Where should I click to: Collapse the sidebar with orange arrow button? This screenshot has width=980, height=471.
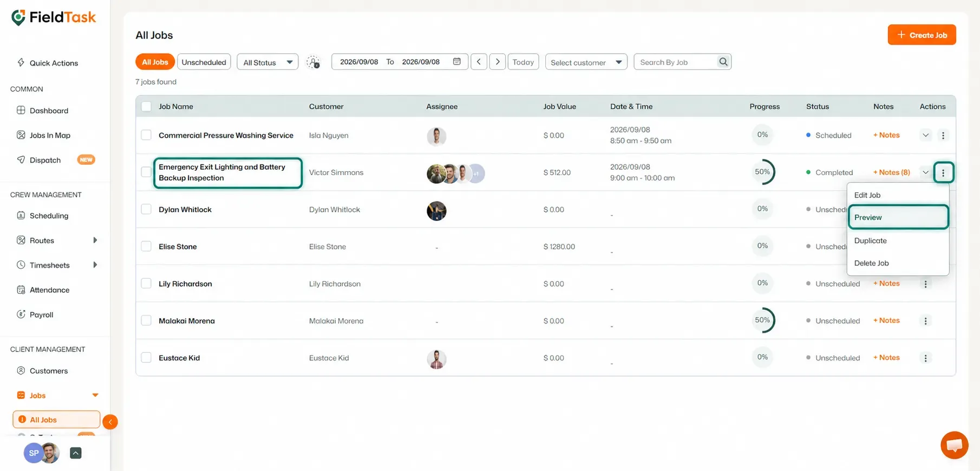[x=110, y=422]
